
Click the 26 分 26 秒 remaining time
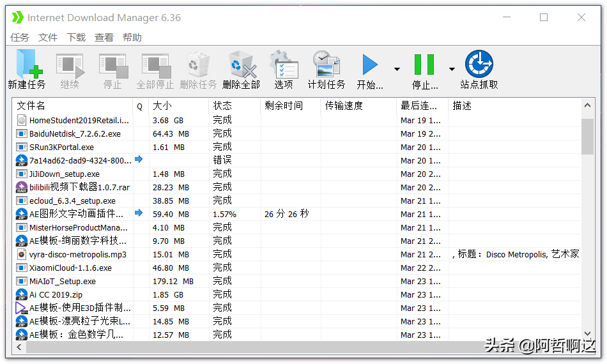[x=286, y=214]
